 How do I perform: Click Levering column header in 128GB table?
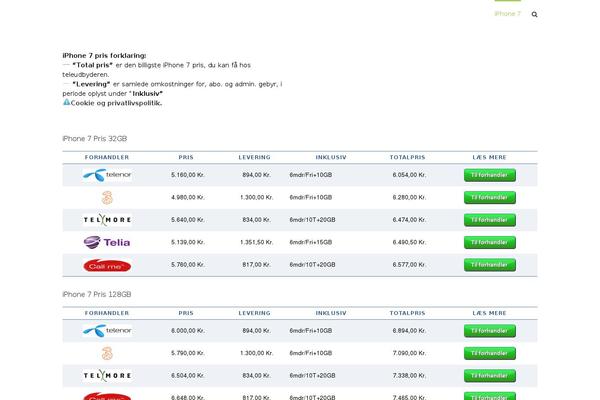point(254,313)
